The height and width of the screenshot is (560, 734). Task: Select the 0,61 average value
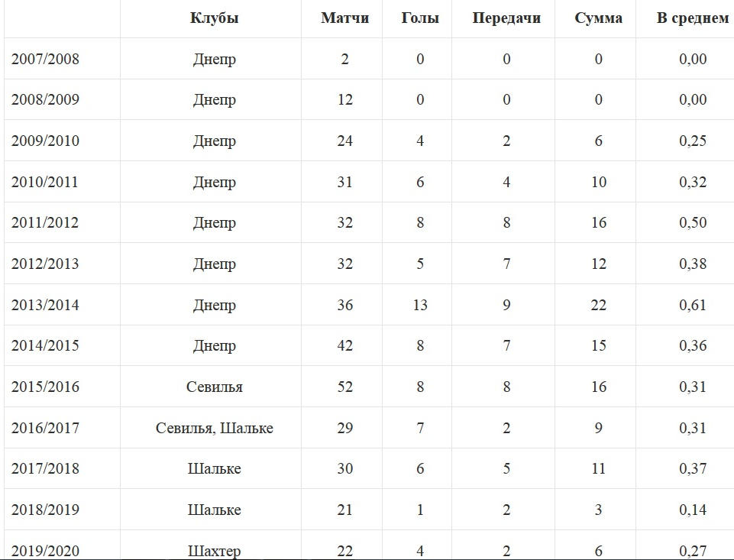[693, 305]
